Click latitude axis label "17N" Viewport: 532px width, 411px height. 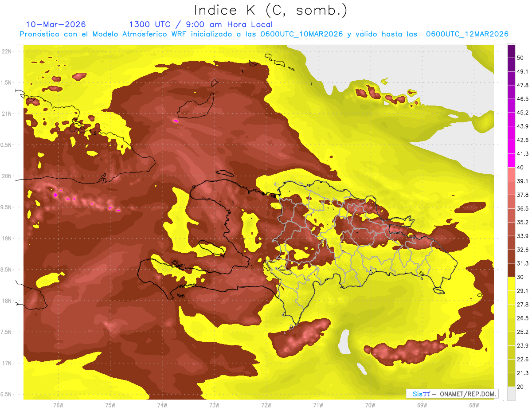pyautogui.click(x=7, y=363)
